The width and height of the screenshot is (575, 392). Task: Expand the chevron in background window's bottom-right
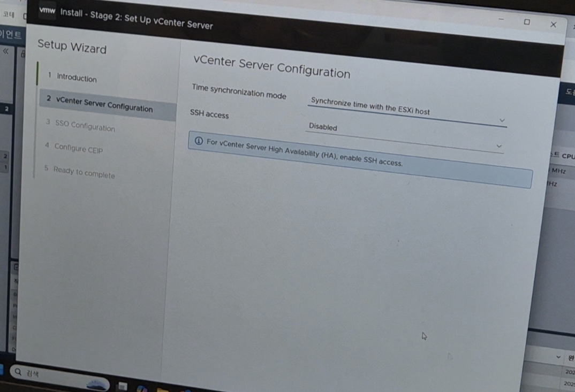click(558, 357)
